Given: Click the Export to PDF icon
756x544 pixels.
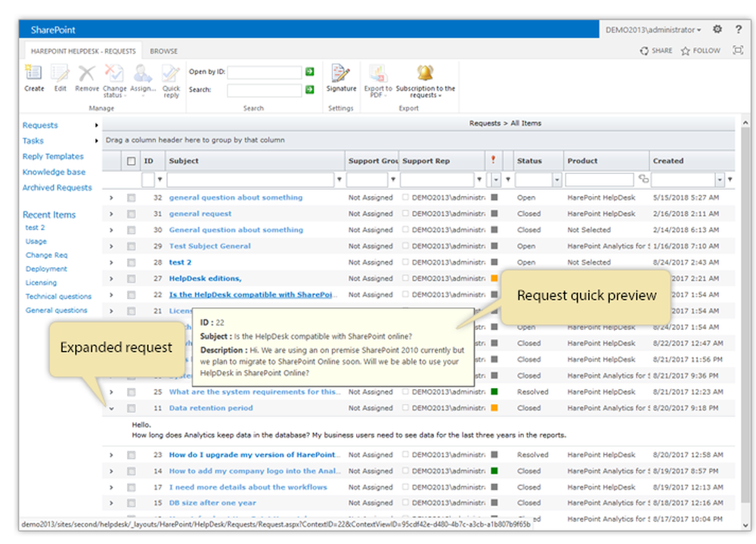Looking at the screenshot, I should [x=378, y=73].
